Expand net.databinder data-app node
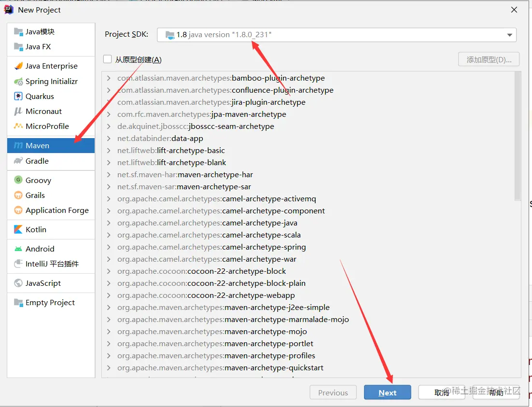Screen dimensions: 532x407 point(109,139)
